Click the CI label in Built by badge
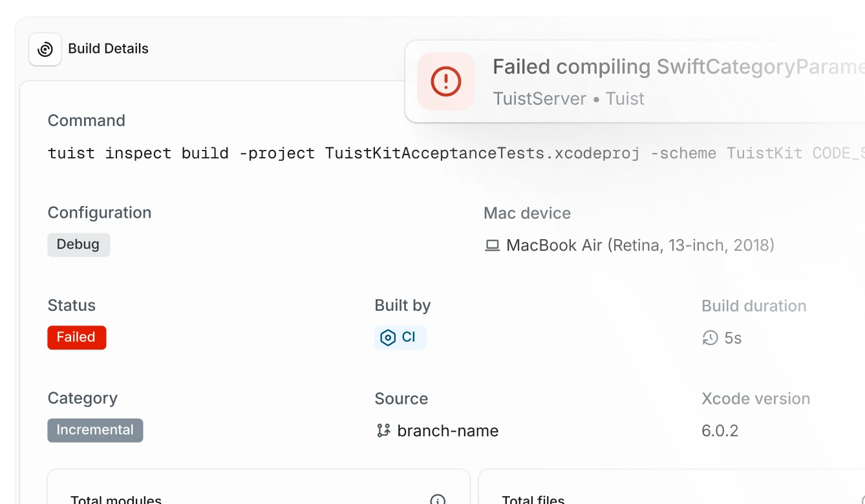Image resolution: width=865 pixels, height=504 pixels. click(409, 337)
